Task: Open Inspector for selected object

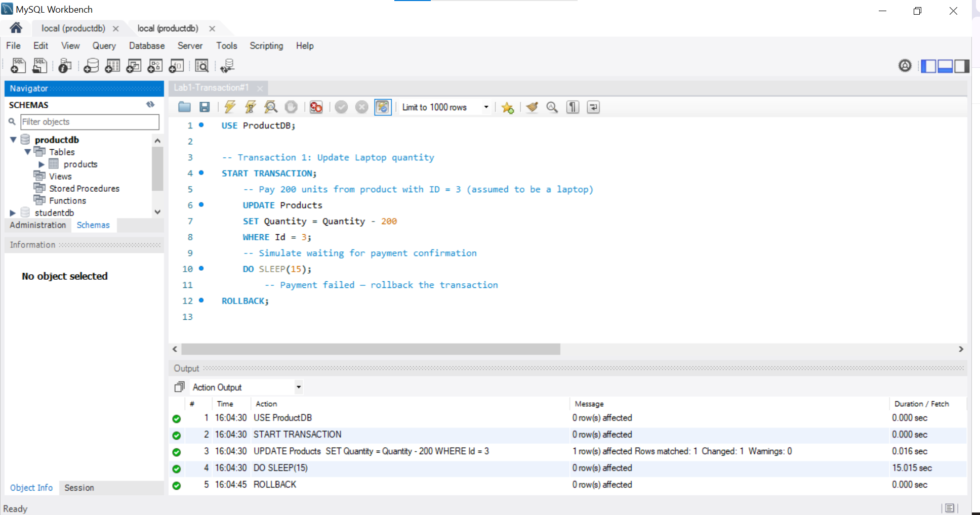Action: pos(65,66)
